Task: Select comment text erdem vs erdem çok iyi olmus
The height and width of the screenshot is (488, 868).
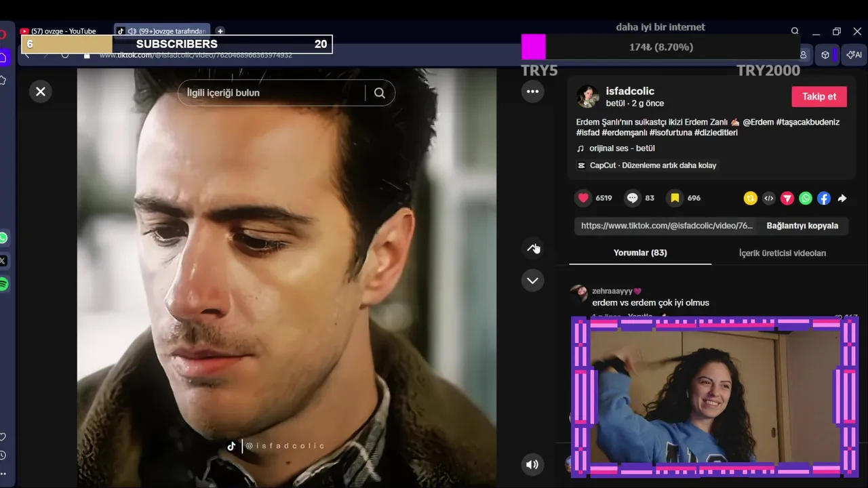Action: (650, 303)
